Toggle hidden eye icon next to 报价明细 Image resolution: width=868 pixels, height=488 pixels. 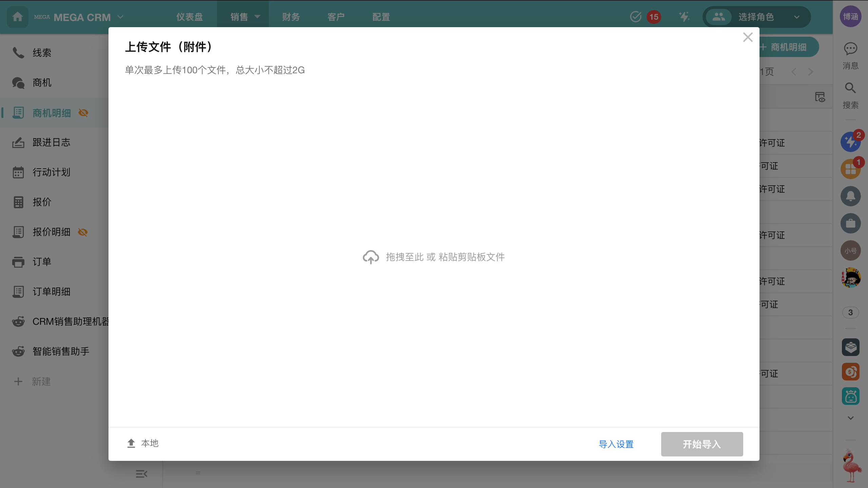tap(83, 232)
